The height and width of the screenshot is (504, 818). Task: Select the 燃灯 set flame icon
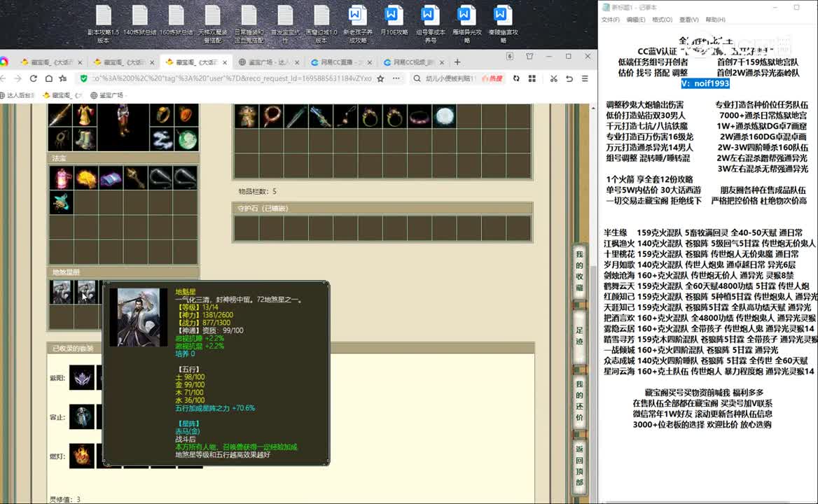pos(82,456)
